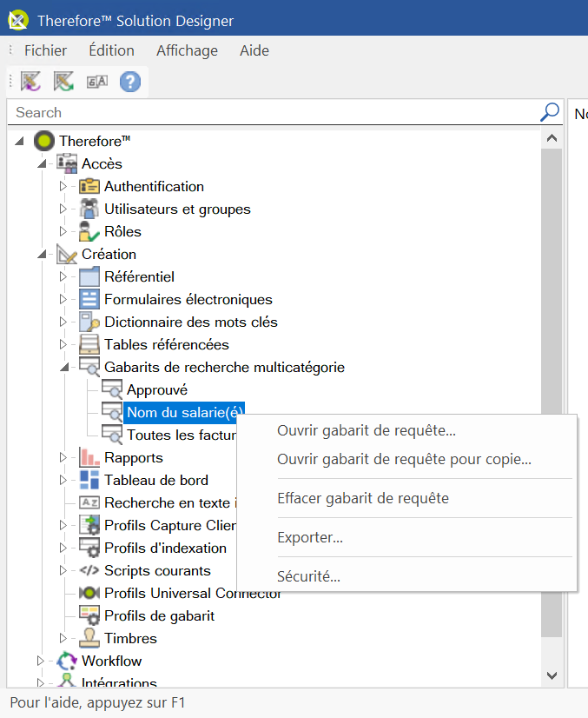Select Effacer gabarit de requête
The width and height of the screenshot is (588, 718).
(x=362, y=498)
